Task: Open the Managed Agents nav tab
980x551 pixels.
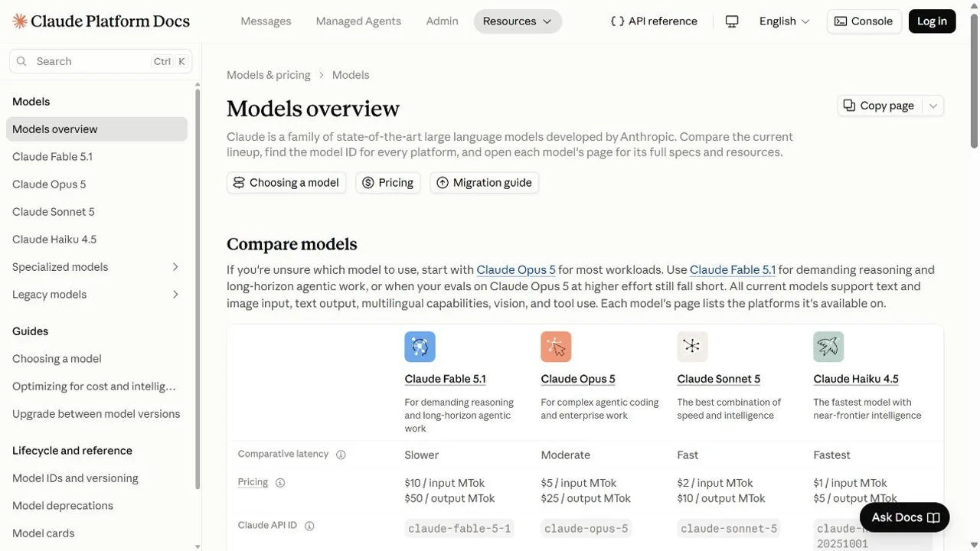Action: (x=358, y=21)
